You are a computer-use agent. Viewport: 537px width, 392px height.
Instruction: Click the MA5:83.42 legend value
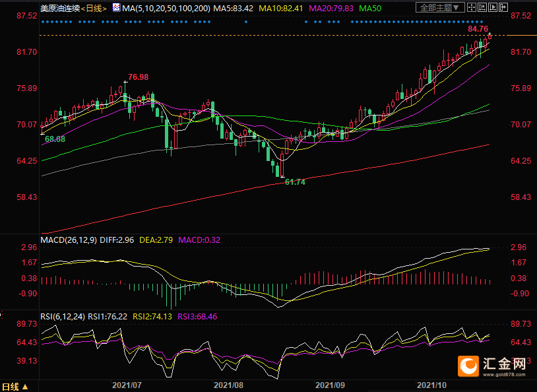(234, 8)
